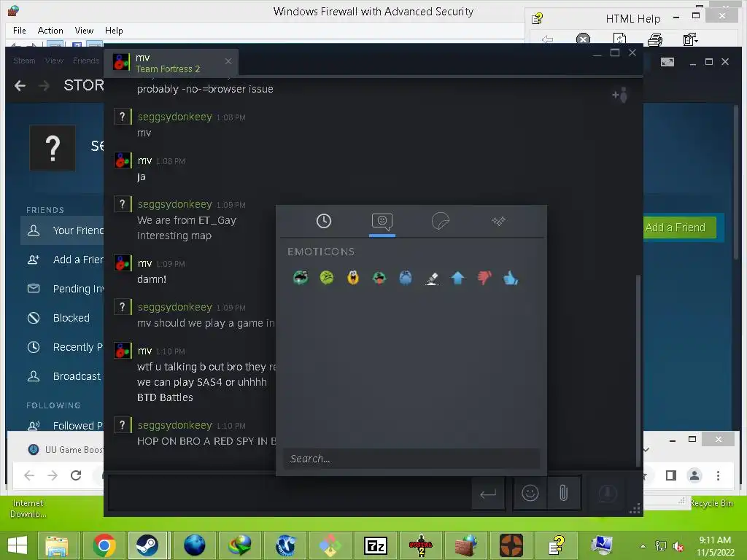
Task: Open File Explorer from the taskbar
Action: 57,545
